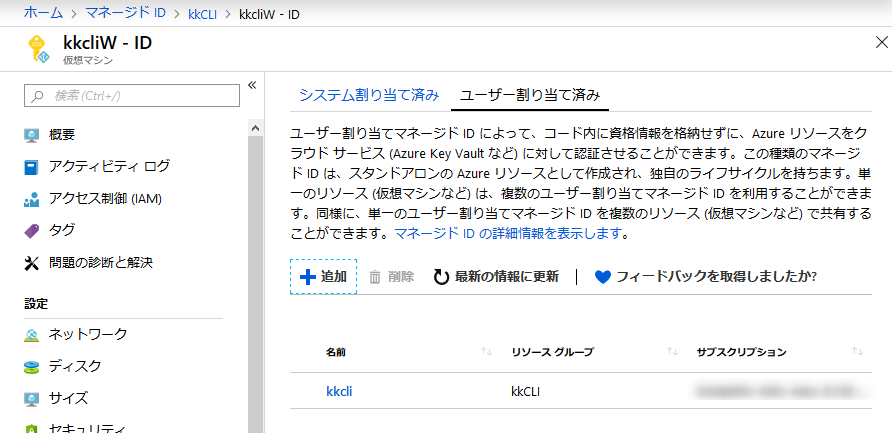Click the 追加 button

pyautogui.click(x=323, y=277)
